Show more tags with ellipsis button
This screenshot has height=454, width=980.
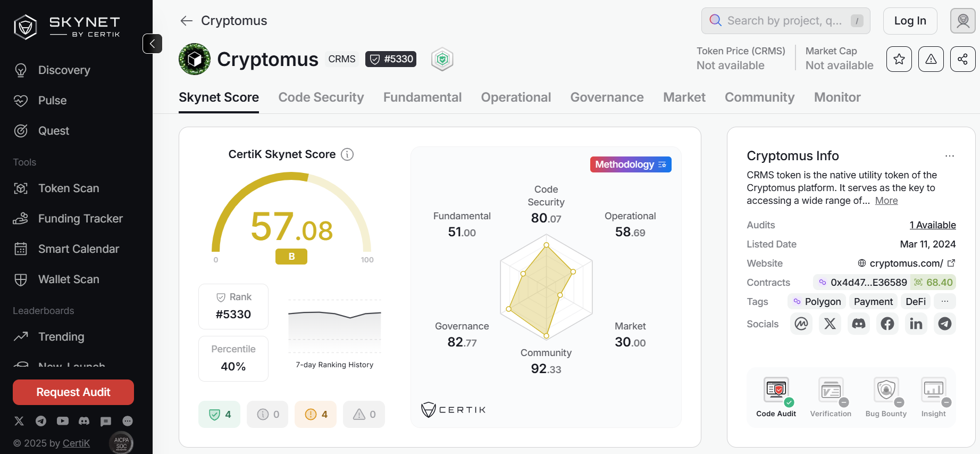tap(944, 301)
